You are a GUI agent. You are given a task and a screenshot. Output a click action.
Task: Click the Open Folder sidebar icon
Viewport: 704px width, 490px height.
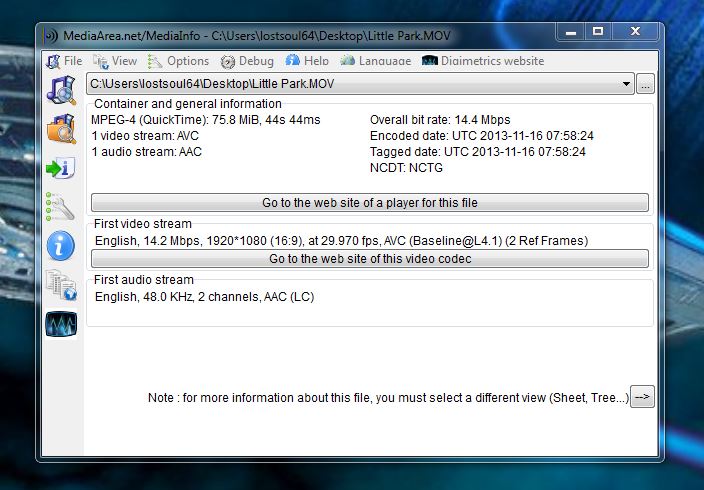pyautogui.click(x=62, y=129)
